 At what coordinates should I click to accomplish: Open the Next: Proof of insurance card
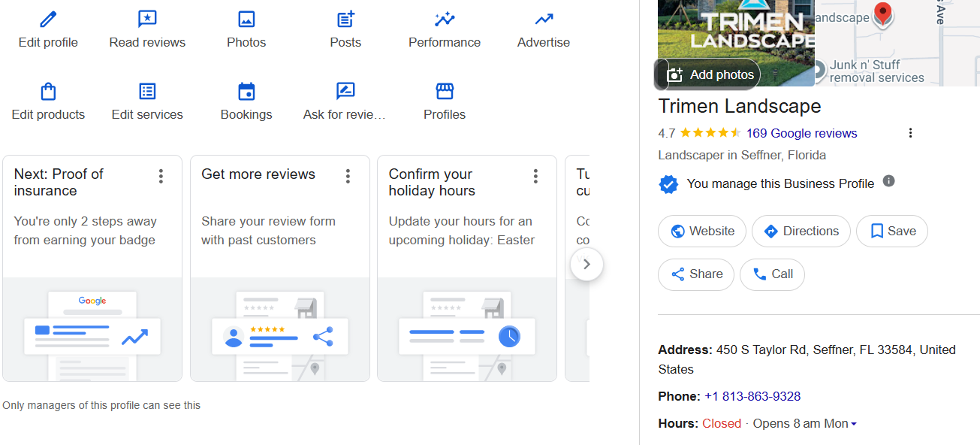[92, 268]
